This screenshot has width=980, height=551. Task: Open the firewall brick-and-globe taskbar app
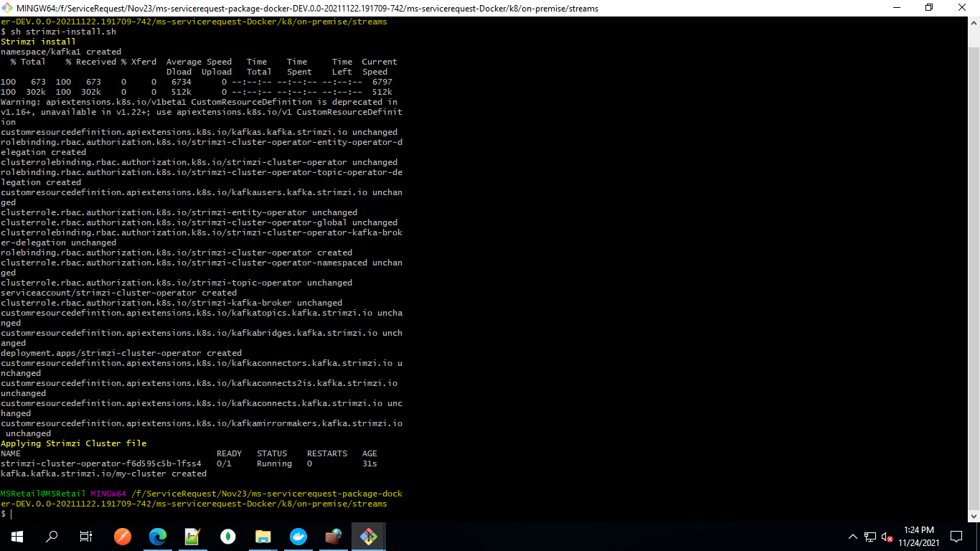(334, 536)
